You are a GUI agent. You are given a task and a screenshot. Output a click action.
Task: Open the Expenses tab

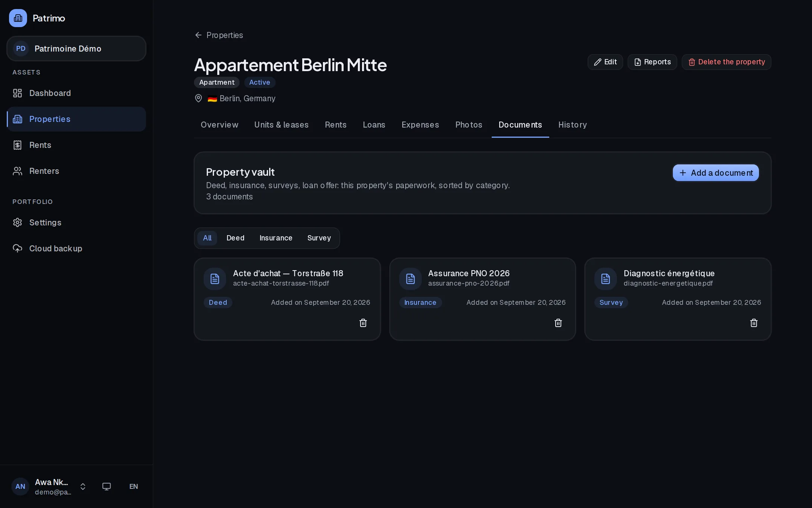420,125
